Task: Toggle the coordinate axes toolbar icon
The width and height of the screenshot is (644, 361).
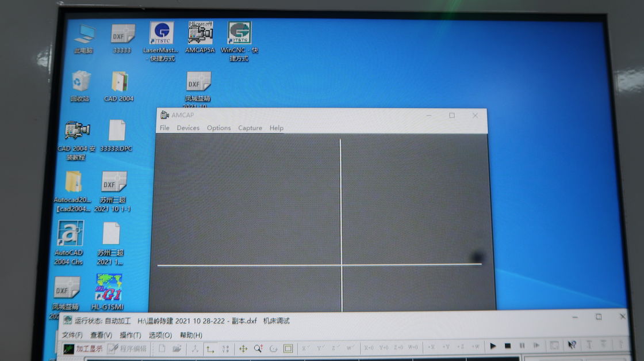Action: tap(210, 348)
